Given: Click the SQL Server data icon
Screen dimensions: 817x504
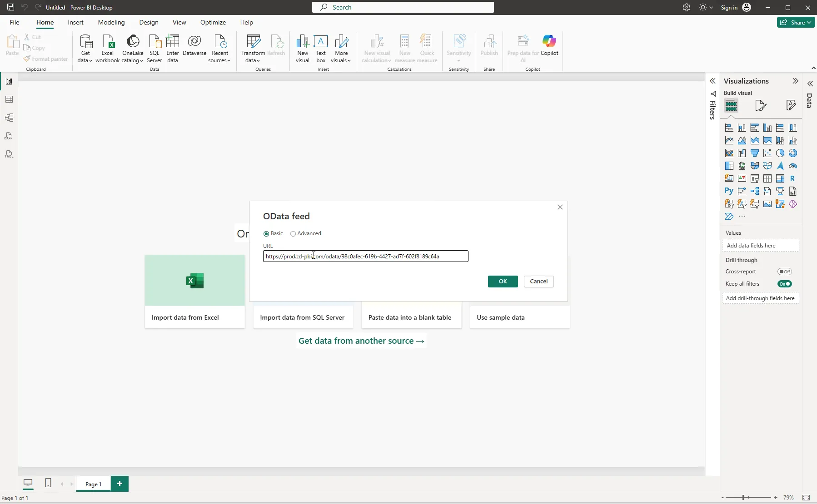Looking at the screenshot, I should [154, 49].
